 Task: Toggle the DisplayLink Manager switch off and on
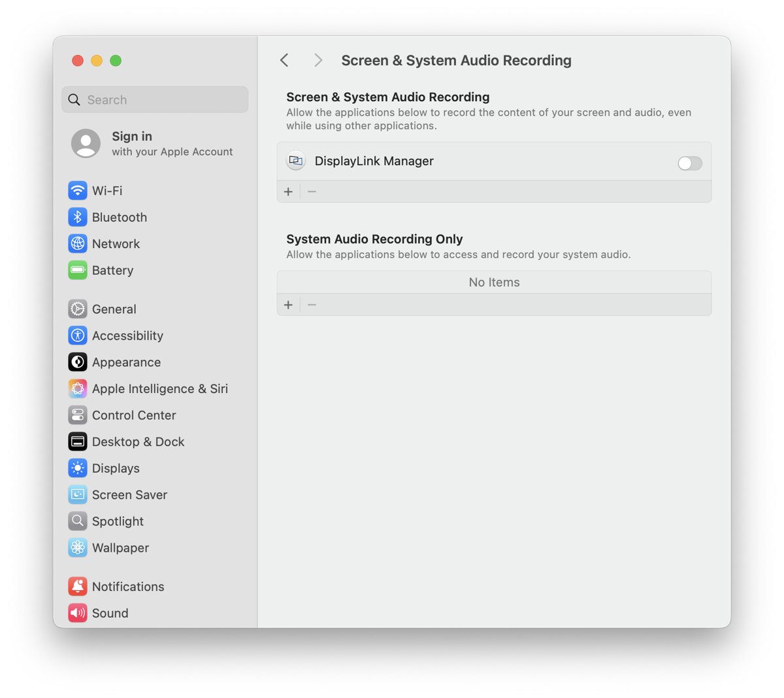click(689, 163)
